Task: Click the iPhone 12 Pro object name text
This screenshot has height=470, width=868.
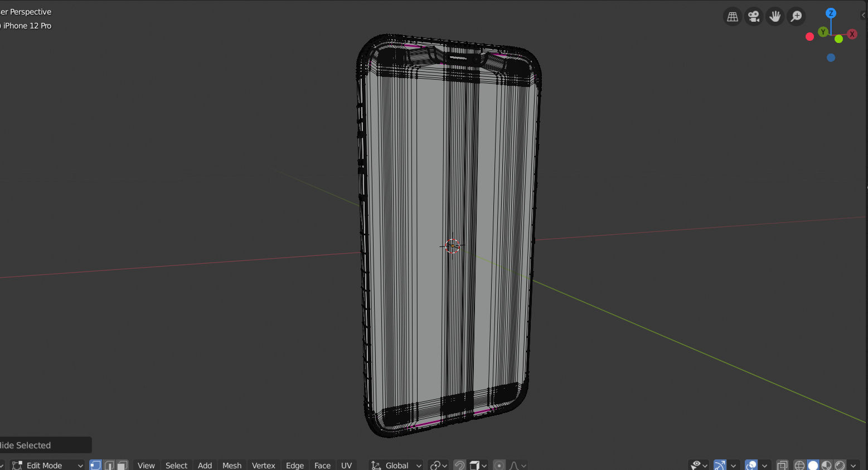Action: pyautogui.click(x=27, y=26)
